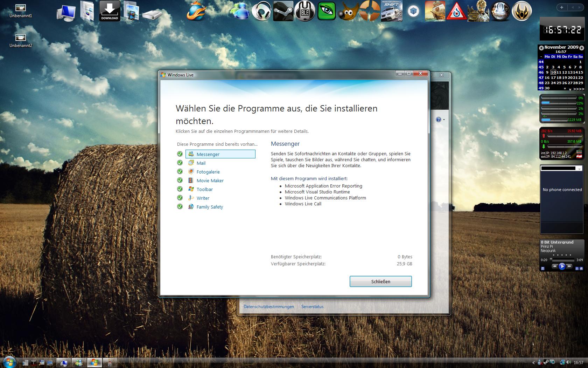Image resolution: width=588 pixels, height=368 pixels.
Task: Select Movie Maker in the program list
Action: (x=210, y=180)
